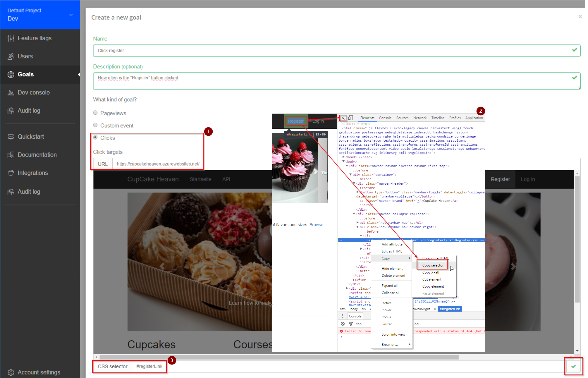The height and width of the screenshot is (378, 588).
Task: Expand the head node in the DOM tree
Action: tap(343, 157)
